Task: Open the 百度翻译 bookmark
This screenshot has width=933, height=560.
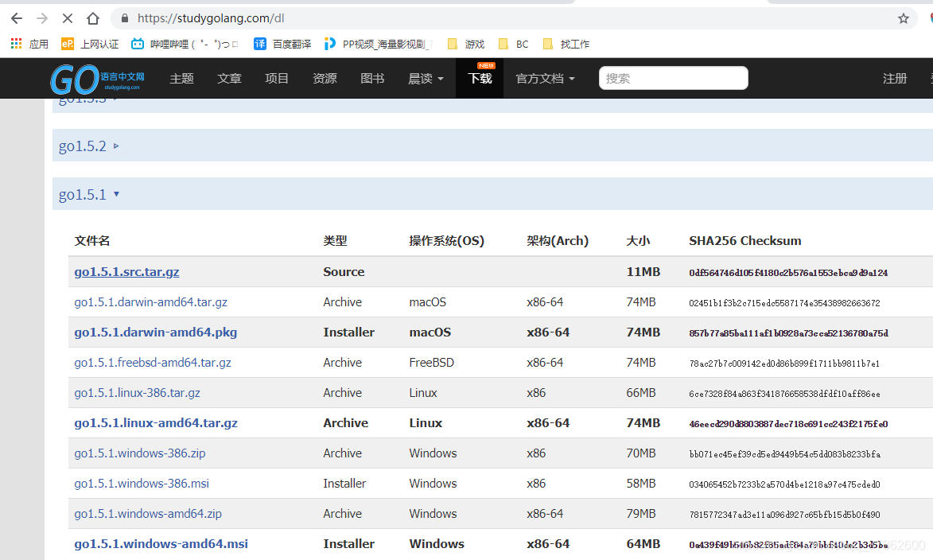Action: pos(282,44)
